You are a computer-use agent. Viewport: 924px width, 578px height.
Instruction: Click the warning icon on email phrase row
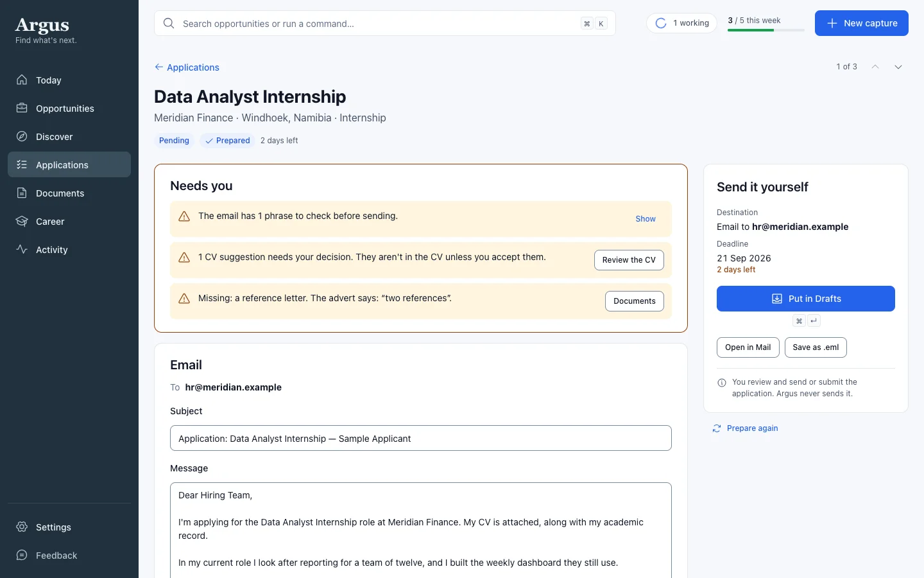pos(184,216)
